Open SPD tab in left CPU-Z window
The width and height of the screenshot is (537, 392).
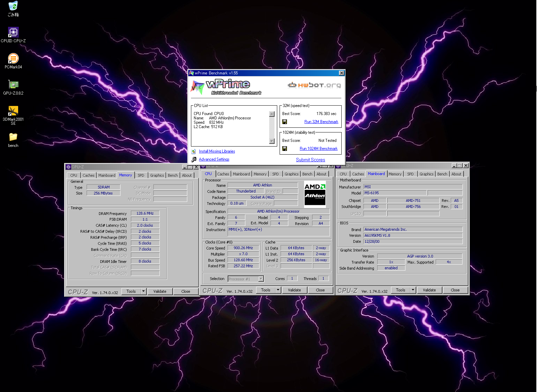(x=141, y=175)
